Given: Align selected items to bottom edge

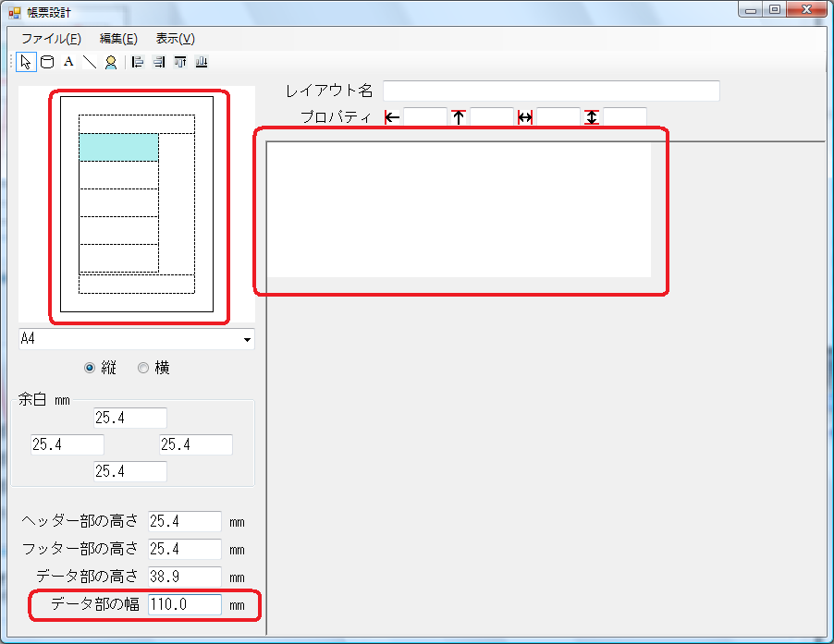Looking at the screenshot, I should click(x=201, y=62).
